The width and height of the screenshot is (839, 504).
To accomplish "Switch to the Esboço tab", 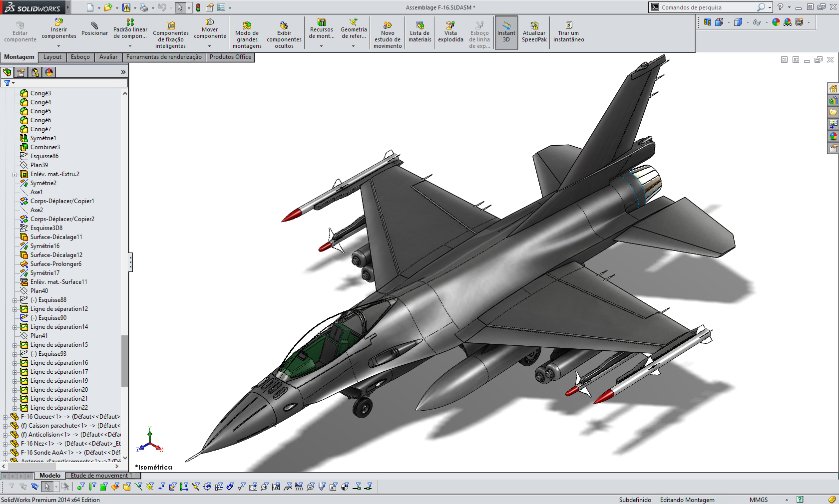I will (x=80, y=57).
